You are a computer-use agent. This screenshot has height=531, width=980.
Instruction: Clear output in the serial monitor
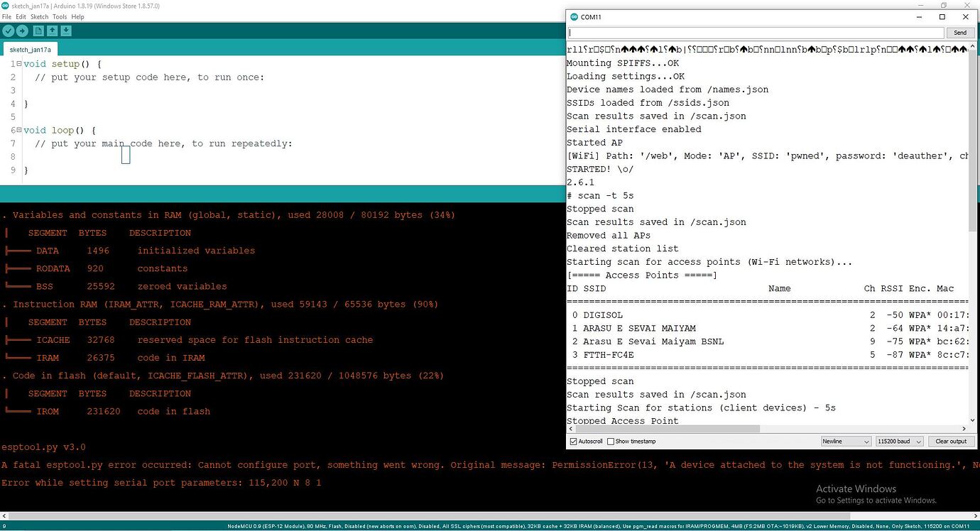[x=950, y=441]
